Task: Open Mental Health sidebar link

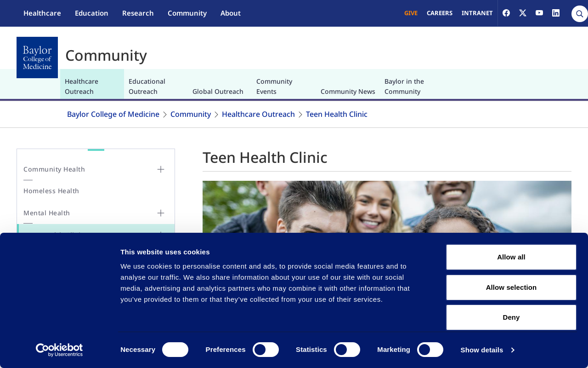Action: point(47,213)
